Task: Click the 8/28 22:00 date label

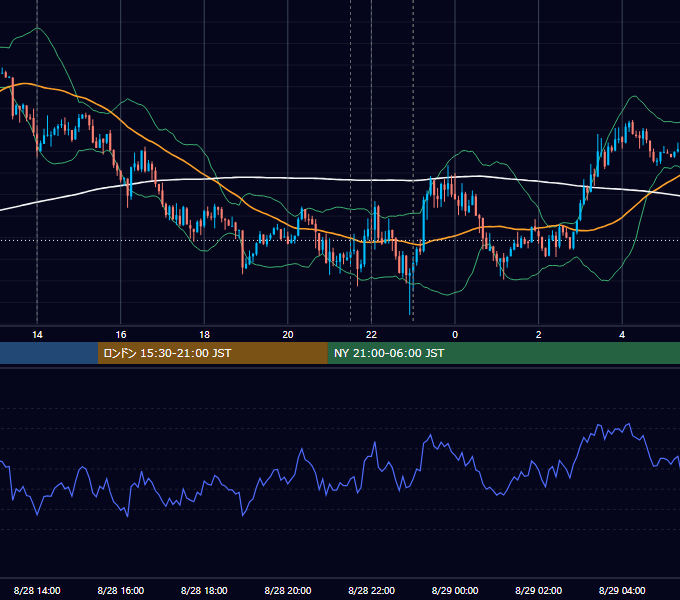Action: coord(371,590)
